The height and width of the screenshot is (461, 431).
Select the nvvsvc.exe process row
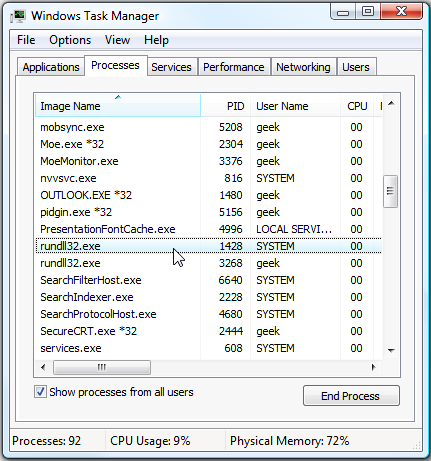point(208,178)
